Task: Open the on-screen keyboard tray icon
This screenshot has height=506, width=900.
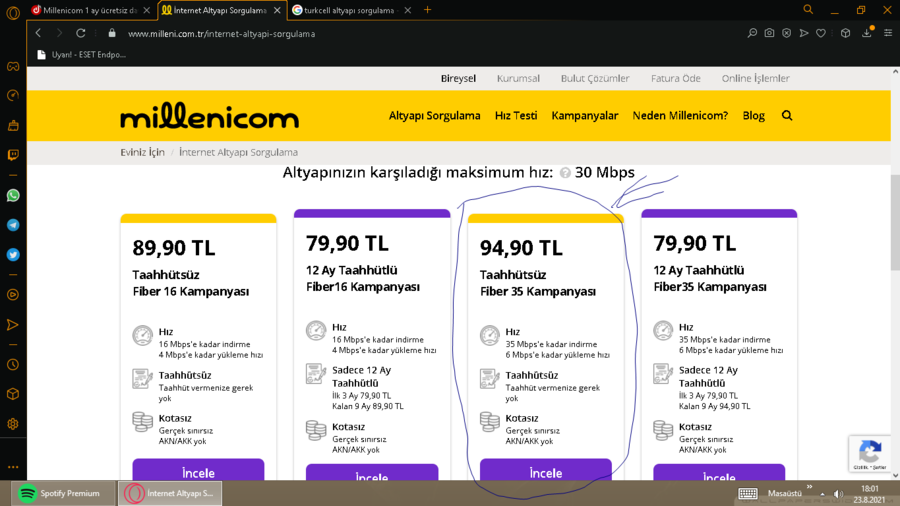Action: (x=747, y=493)
